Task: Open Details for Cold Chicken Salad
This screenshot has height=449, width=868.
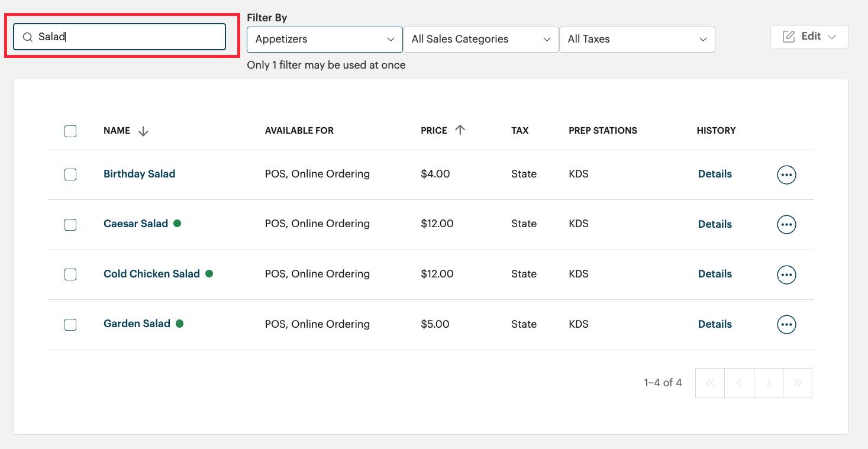Action: [x=714, y=274]
